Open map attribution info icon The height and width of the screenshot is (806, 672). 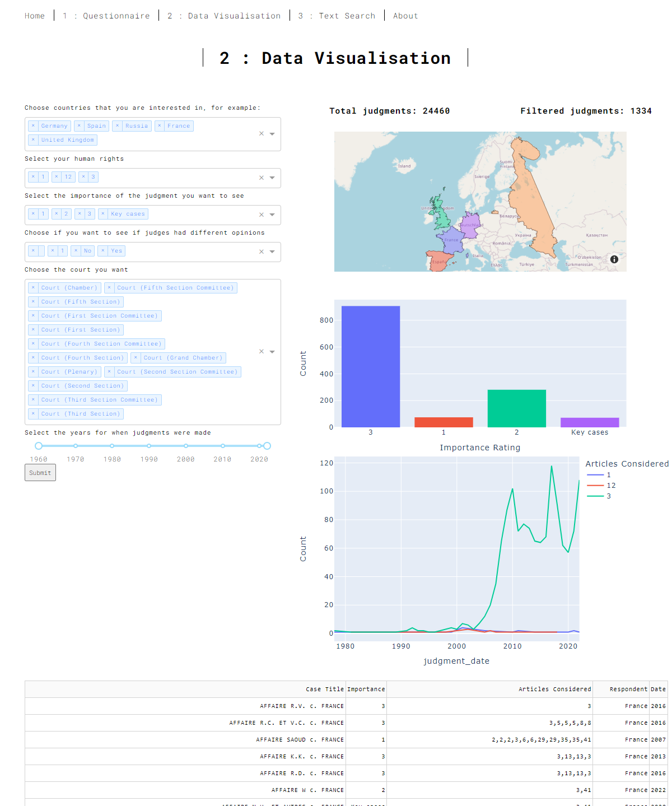pos(614,259)
